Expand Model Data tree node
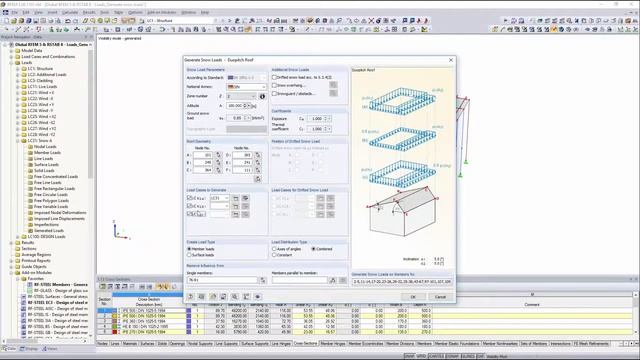The width and height of the screenshot is (640, 360). tap(11, 51)
